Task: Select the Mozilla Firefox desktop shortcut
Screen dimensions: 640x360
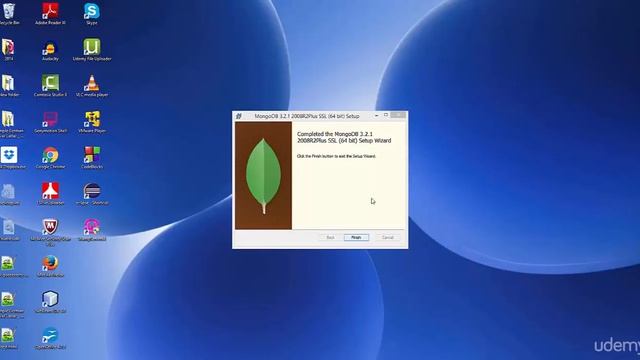Action: point(50,266)
